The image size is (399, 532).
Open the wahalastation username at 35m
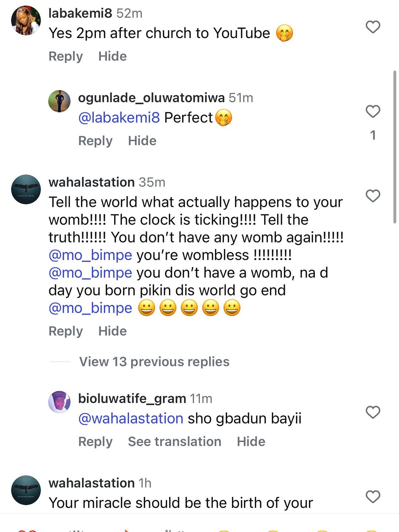tap(92, 182)
